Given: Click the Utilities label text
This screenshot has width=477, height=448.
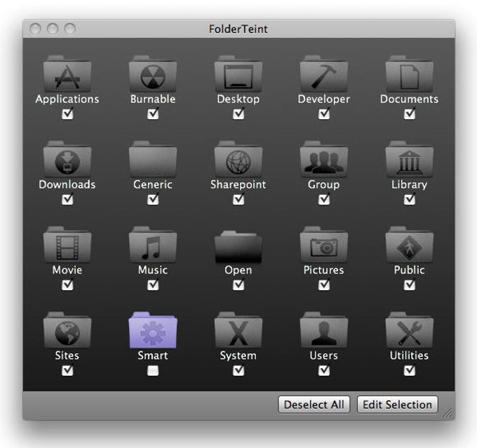Looking at the screenshot, I should 409,355.
